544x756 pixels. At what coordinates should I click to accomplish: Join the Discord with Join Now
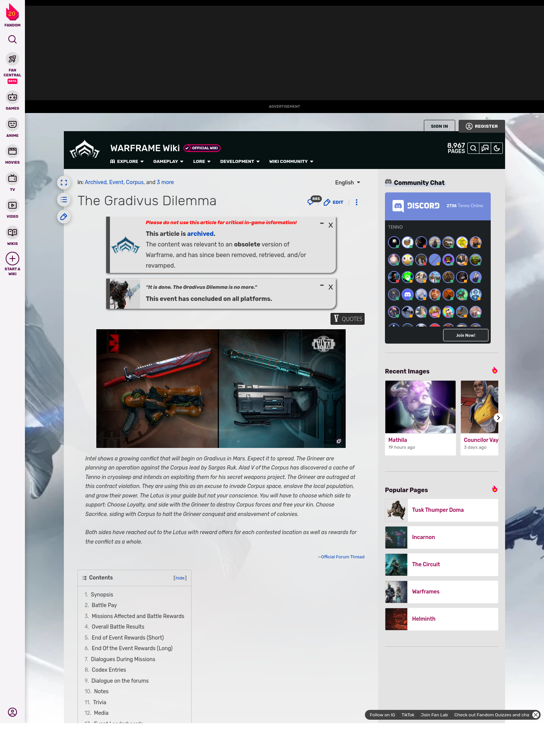pyautogui.click(x=466, y=335)
